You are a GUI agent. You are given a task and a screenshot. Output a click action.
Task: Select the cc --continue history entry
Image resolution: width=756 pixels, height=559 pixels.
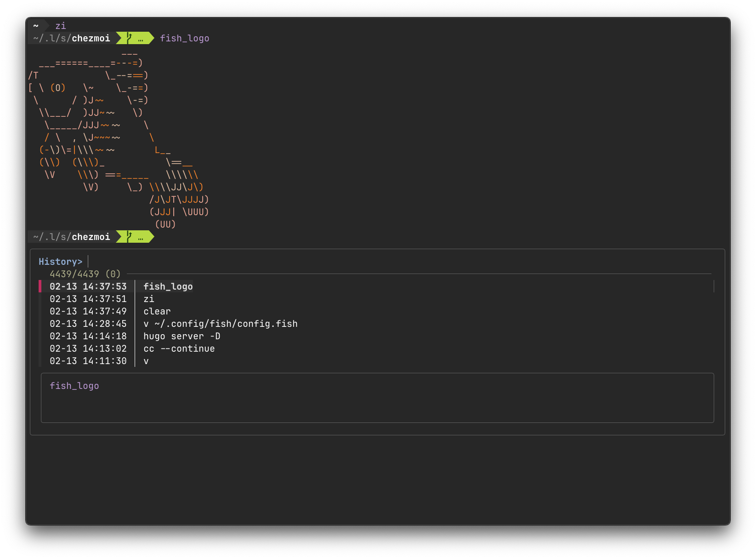[x=179, y=348]
